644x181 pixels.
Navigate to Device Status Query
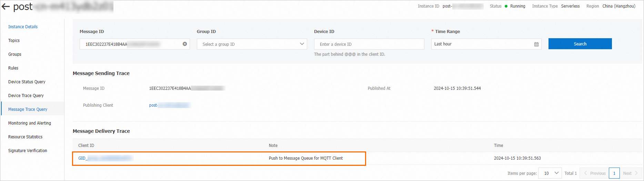point(27,82)
